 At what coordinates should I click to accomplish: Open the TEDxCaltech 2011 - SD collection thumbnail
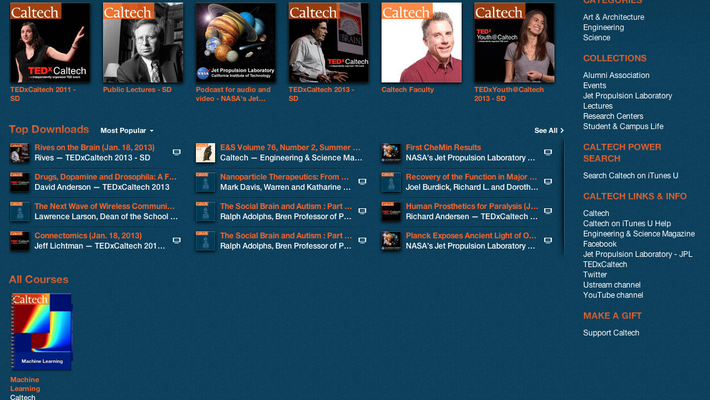coord(50,42)
